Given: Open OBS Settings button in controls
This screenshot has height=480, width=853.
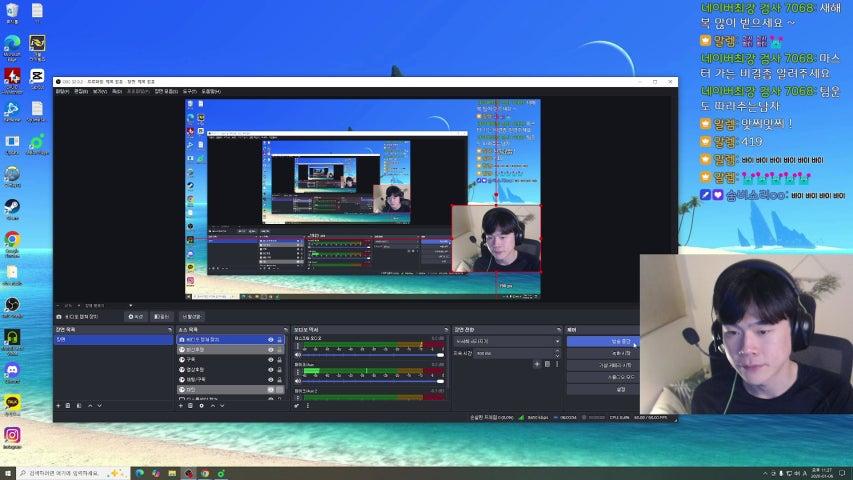Looking at the screenshot, I should tap(602, 389).
